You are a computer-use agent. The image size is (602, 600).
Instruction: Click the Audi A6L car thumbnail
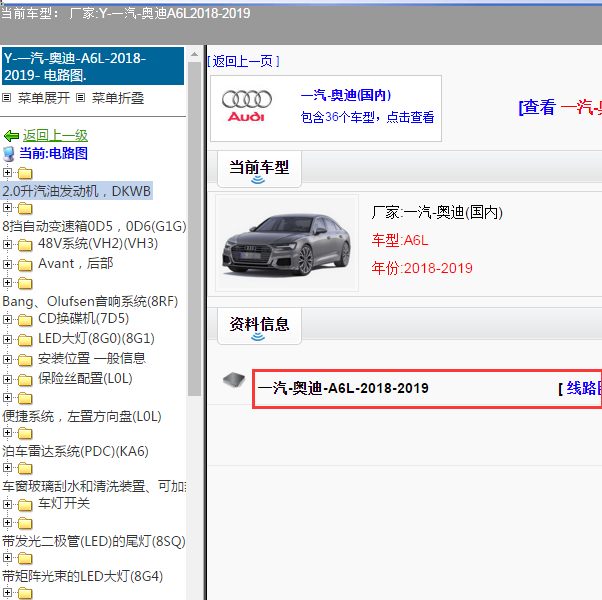tap(287, 243)
